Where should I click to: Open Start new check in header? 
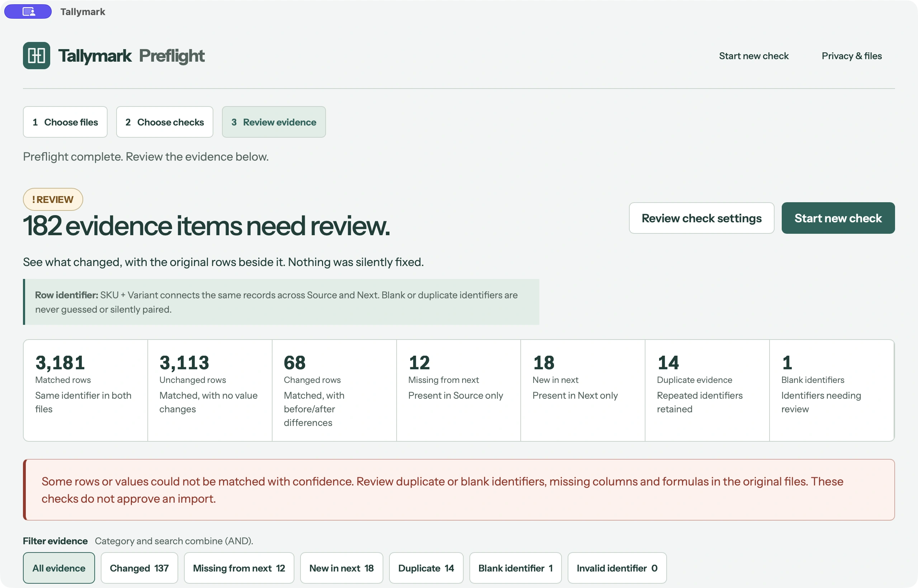coord(753,56)
